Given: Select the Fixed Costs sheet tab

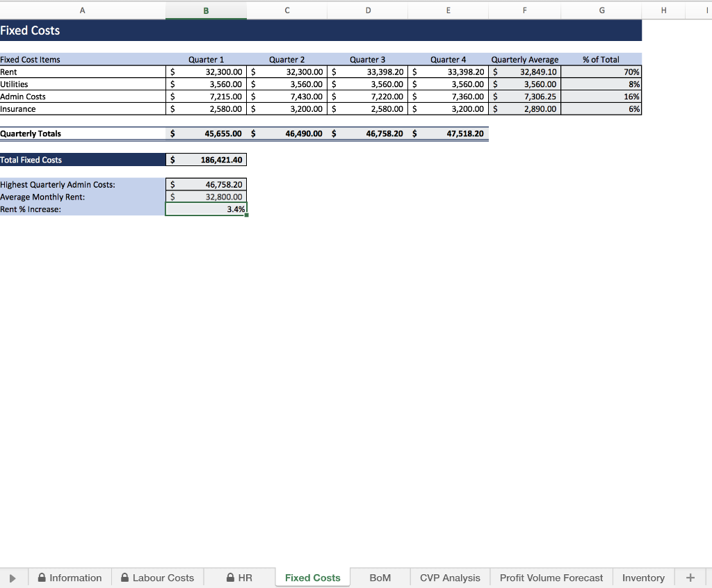Looking at the screenshot, I should tap(312, 578).
